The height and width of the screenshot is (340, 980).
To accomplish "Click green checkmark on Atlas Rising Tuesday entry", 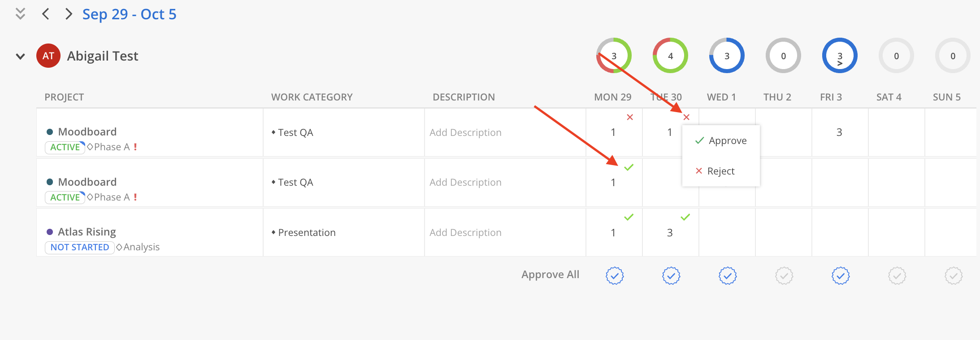I will click(x=685, y=217).
